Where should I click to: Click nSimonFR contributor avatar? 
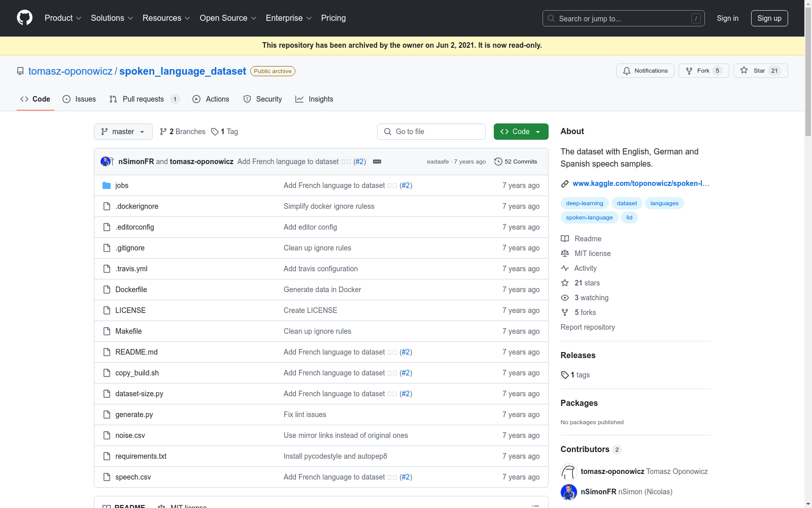(x=569, y=492)
